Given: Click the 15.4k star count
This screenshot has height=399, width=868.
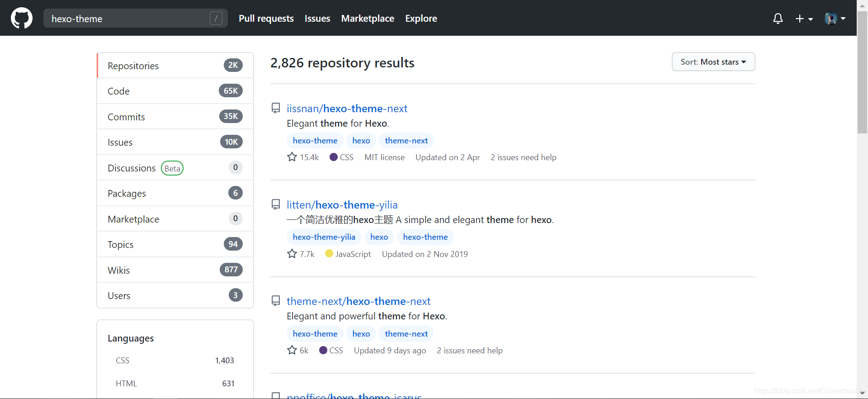Looking at the screenshot, I should pos(303,157).
